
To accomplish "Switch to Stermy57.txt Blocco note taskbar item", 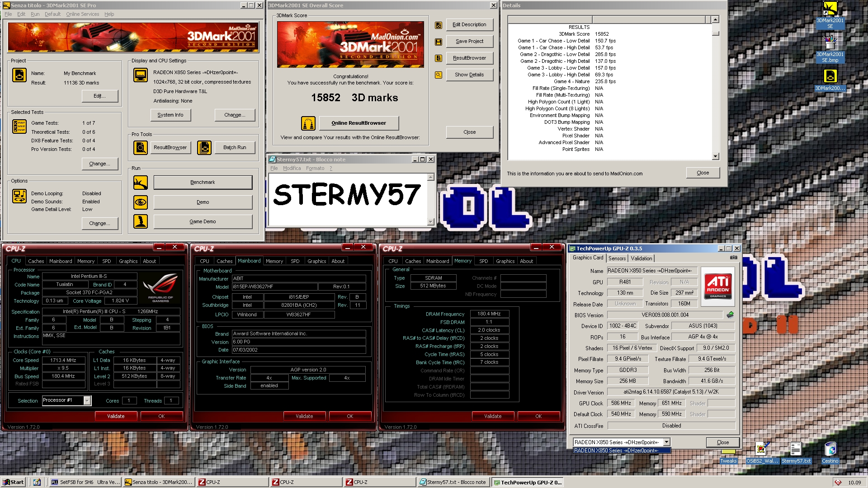I will pos(453,482).
